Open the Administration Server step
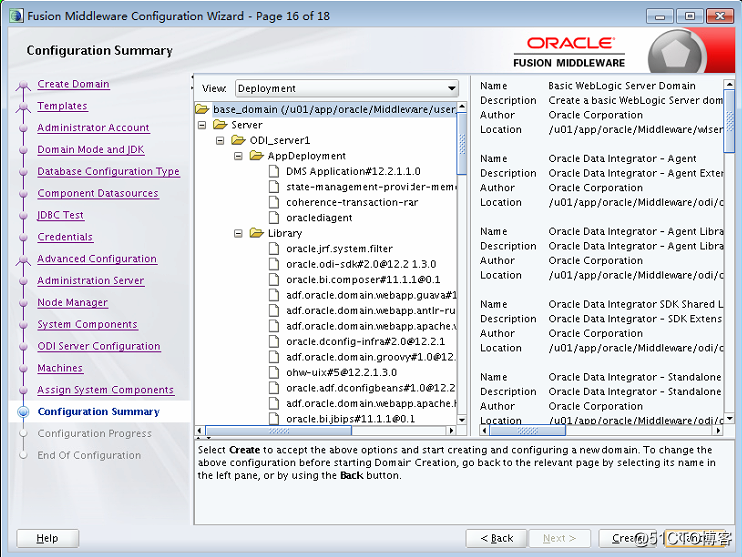Image resolution: width=742 pixels, height=557 pixels. (x=91, y=280)
